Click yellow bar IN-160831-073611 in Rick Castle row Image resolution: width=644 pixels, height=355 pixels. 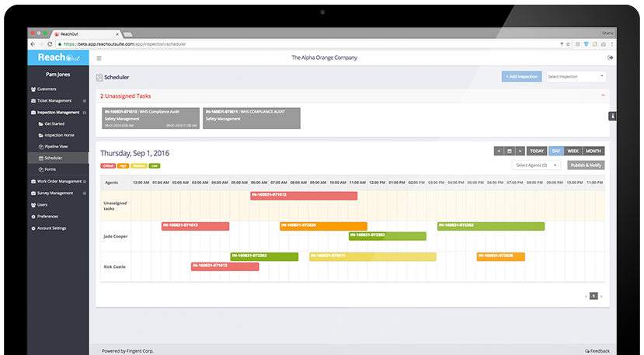pyautogui.click(x=373, y=257)
